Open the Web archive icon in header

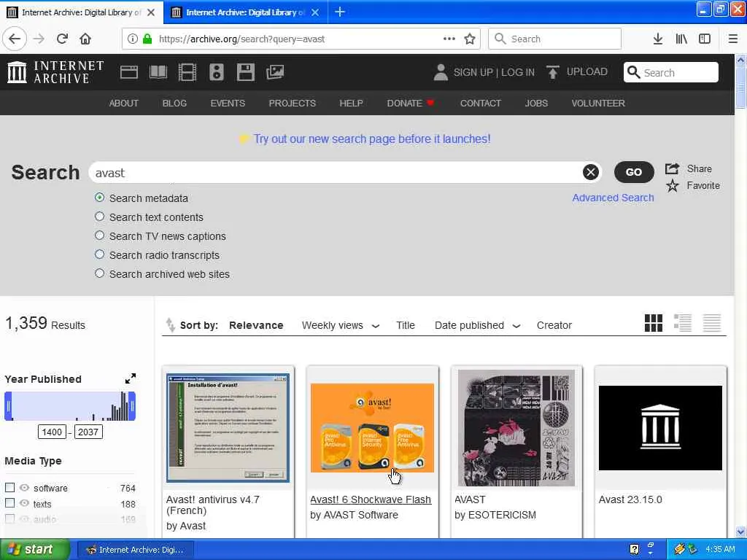(x=128, y=72)
